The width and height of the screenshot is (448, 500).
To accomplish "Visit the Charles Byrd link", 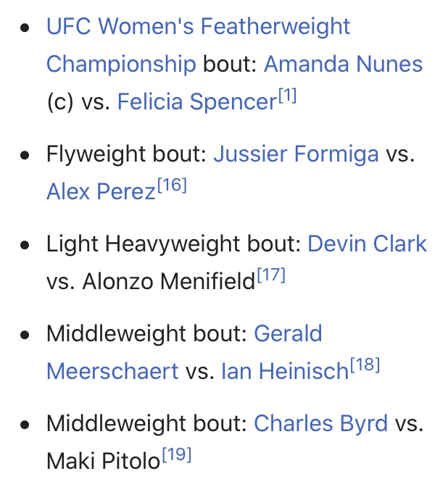I will (320, 423).
